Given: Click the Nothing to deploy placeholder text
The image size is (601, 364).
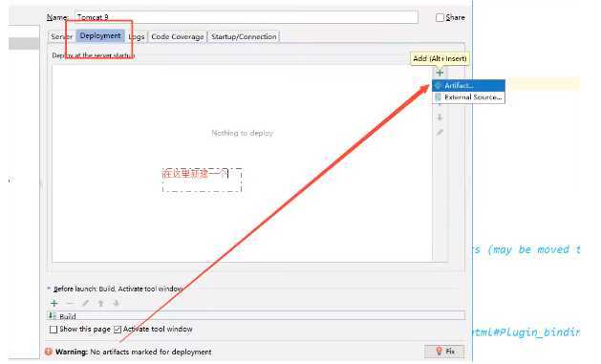Looking at the screenshot, I should pos(243,134).
